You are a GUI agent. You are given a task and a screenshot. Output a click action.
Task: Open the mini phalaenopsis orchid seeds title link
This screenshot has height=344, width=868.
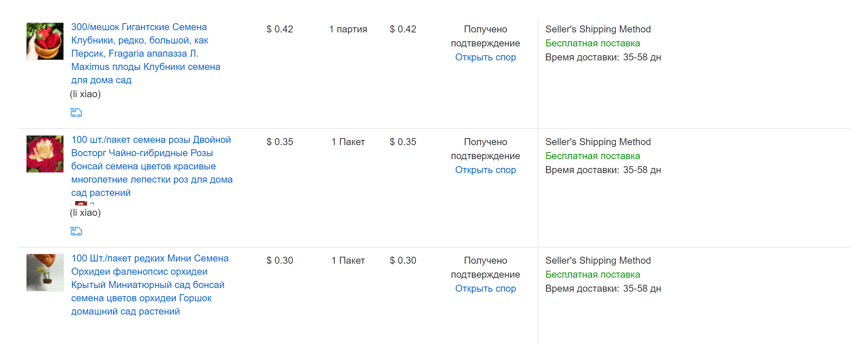tap(150, 285)
